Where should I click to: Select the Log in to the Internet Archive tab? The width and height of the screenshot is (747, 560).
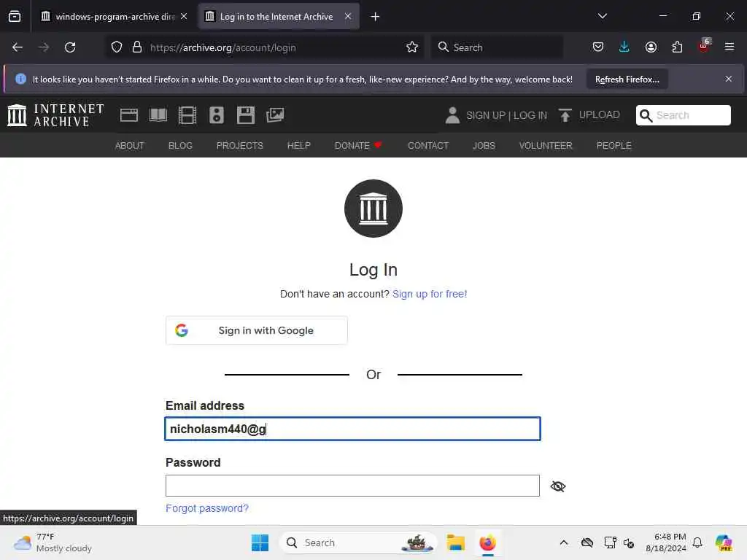(279, 17)
